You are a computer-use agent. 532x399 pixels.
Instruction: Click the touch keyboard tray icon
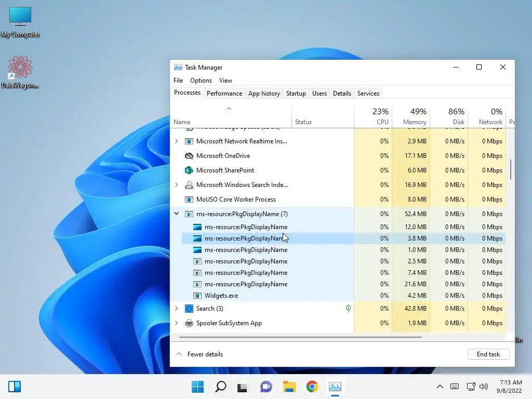tap(455, 387)
